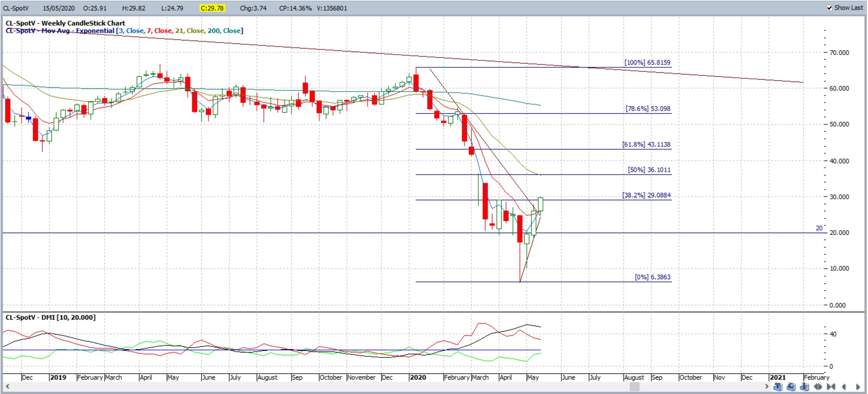Click the T folder icon at chart bottom
The width and height of the screenshot is (868, 394).
pos(778,386)
